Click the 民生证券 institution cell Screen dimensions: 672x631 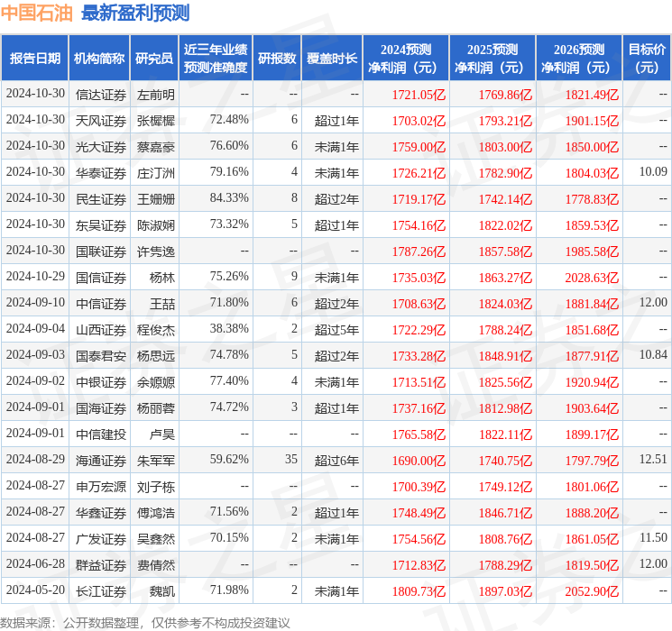click(101, 199)
